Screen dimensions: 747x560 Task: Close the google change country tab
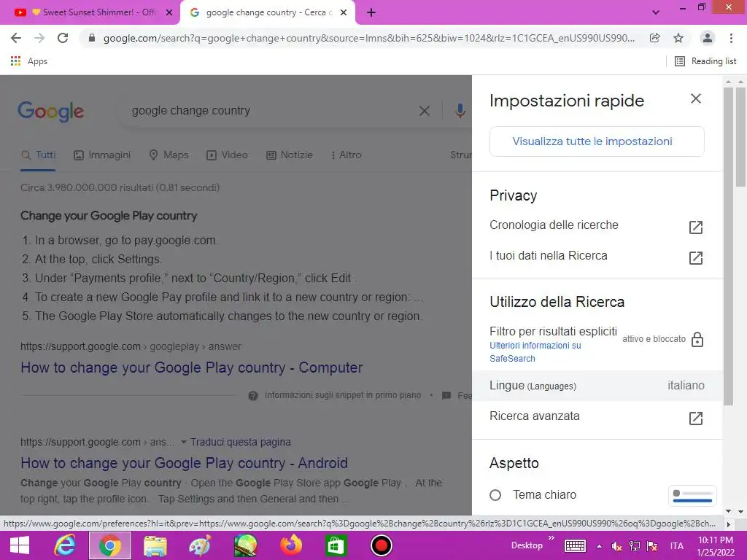point(344,12)
